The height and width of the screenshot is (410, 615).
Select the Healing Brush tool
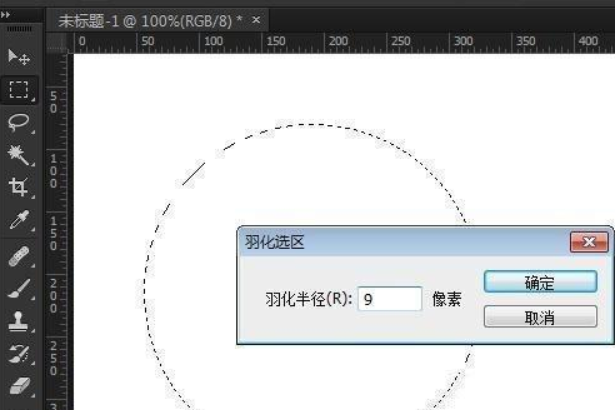pos(19,256)
